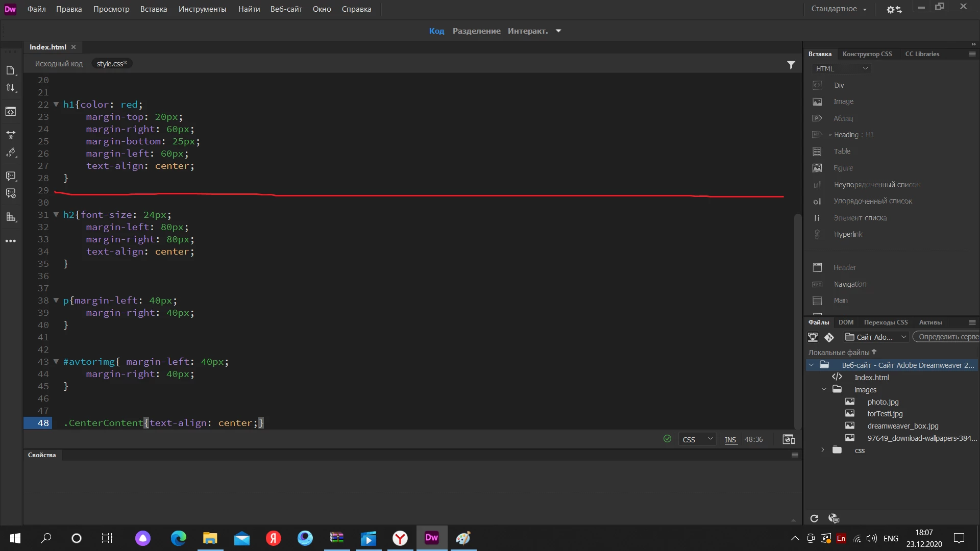Screen dimensions: 980x551
Task: Switch to the Конструктор CSS tab
Action: (x=867, y=54)
